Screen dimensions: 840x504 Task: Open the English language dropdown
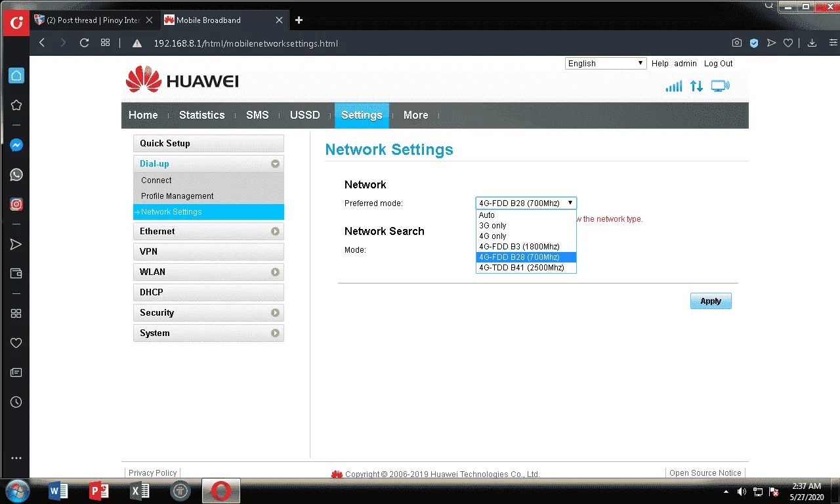pyautogui.click(x=606, y=63)
